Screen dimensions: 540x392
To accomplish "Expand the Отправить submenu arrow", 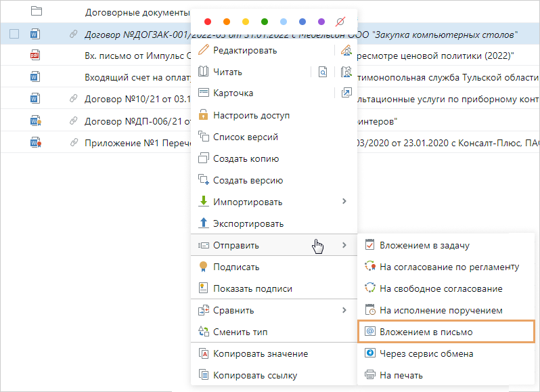I will click(x=344, y=245).
